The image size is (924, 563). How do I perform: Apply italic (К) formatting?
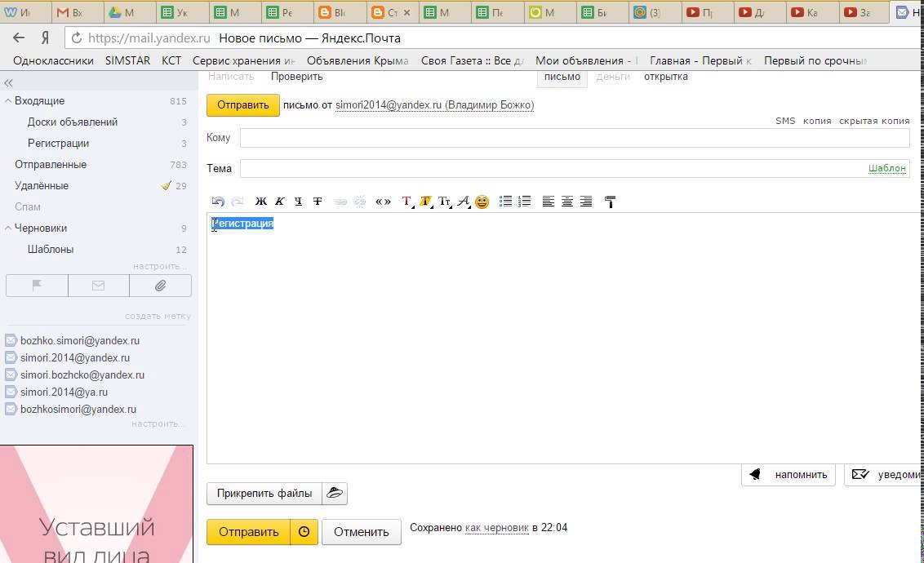(x=279, y=202)
